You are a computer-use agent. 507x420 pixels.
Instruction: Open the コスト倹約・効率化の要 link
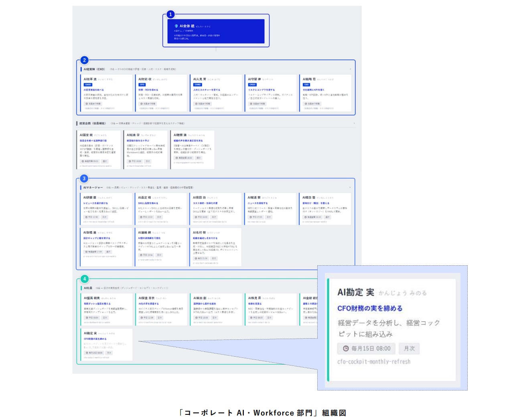point(205,203)
